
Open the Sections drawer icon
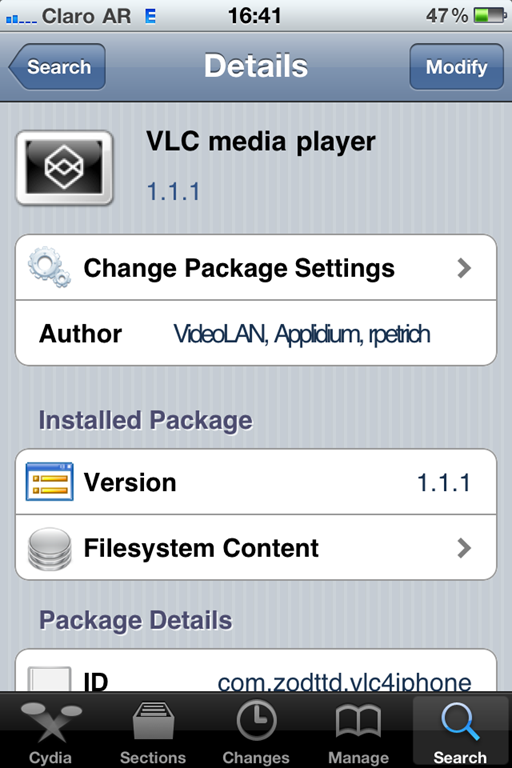tap(153, 721)
